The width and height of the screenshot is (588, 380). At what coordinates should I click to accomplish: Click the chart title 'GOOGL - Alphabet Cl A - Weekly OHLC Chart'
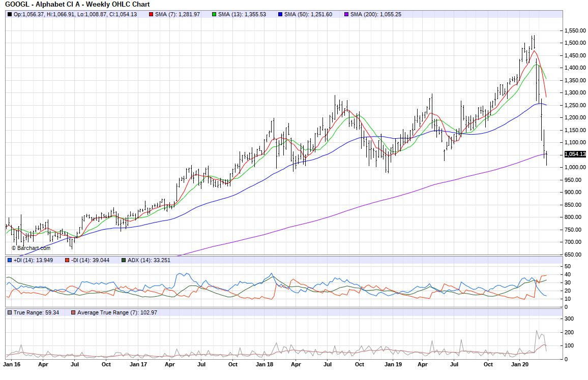77,5
